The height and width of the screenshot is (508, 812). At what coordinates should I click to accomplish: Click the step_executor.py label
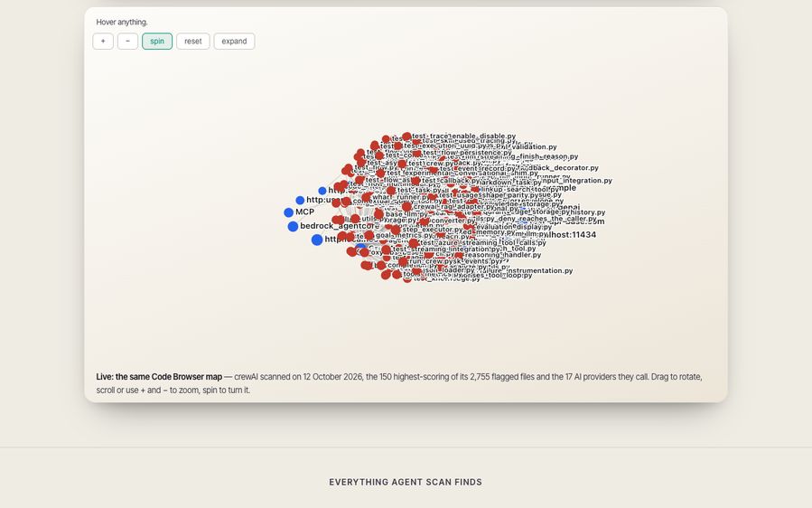pyautogui.click(x=433, y=229)
